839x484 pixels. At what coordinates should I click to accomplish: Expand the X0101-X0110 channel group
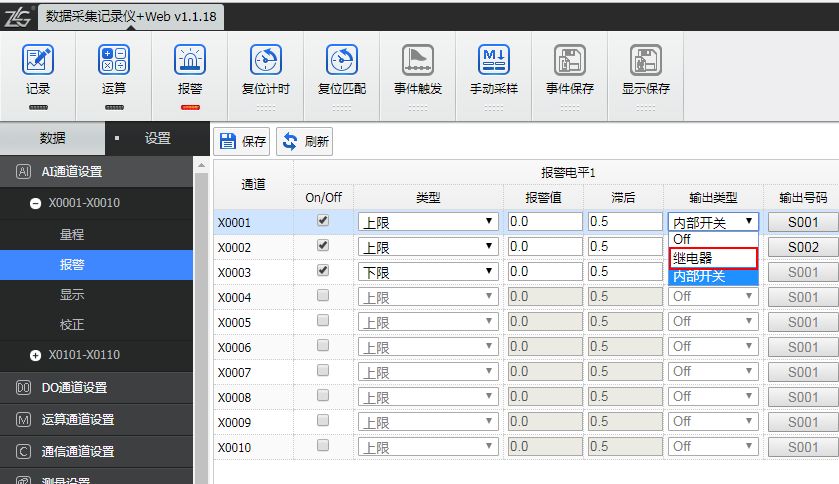click(x=36, y=355)
